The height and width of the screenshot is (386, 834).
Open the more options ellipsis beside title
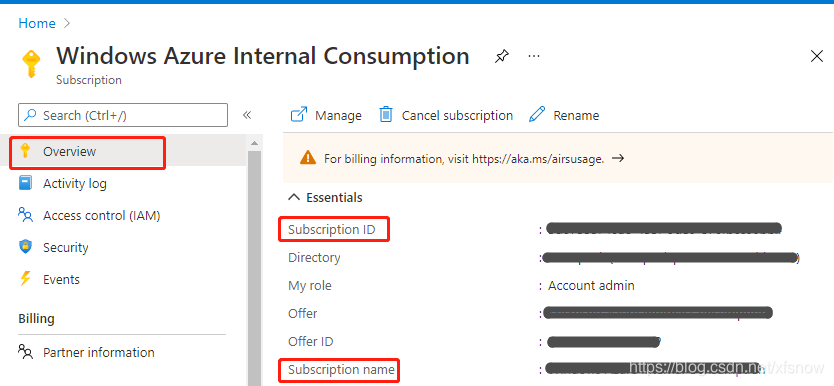pyautogui.click(x=534, y=56)
